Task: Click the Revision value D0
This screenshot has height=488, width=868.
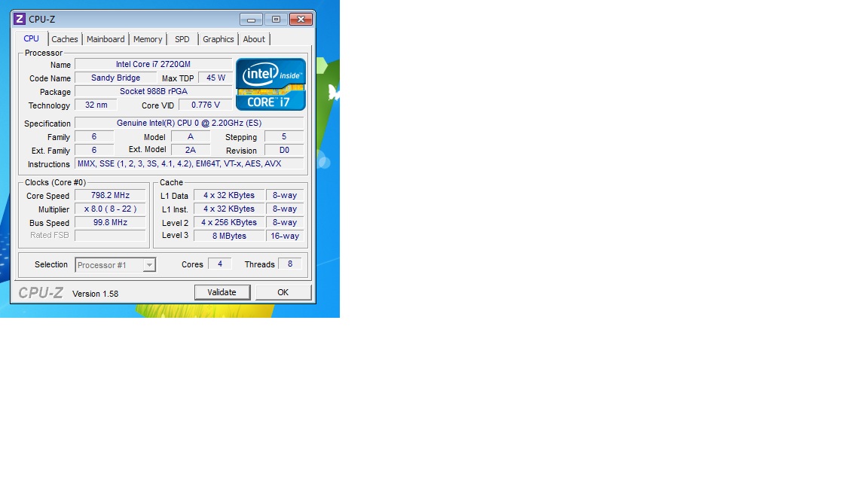Action: (284, 150)
